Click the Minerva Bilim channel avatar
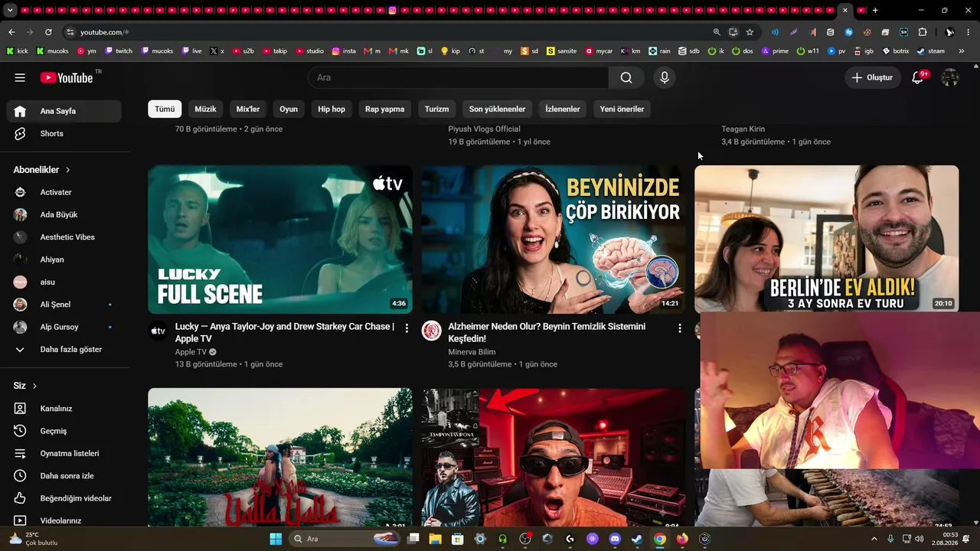Image resolution: width=980 pixels, height=551 pixels. [431, 331]
